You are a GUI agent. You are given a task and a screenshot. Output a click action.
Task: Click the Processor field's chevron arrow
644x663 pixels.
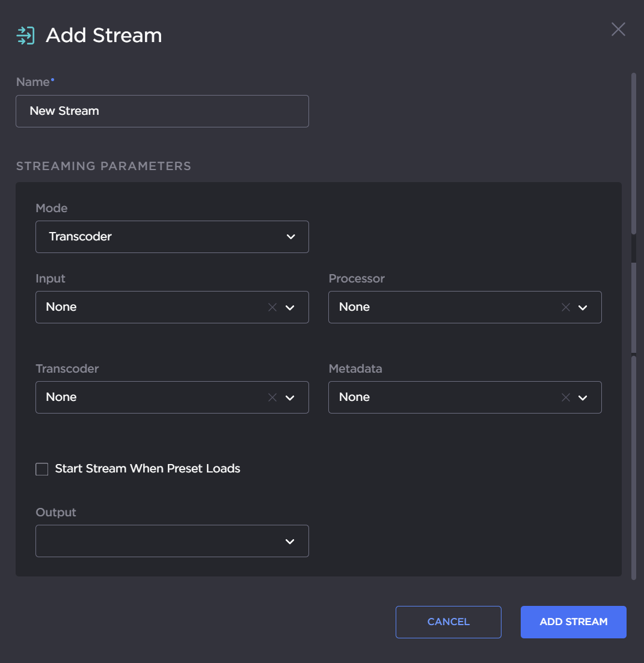(583, 307)
